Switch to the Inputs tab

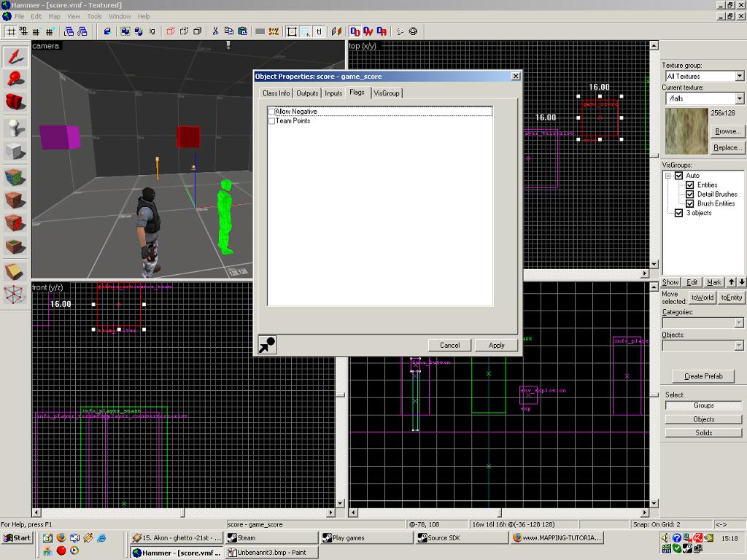coord(333,93)
